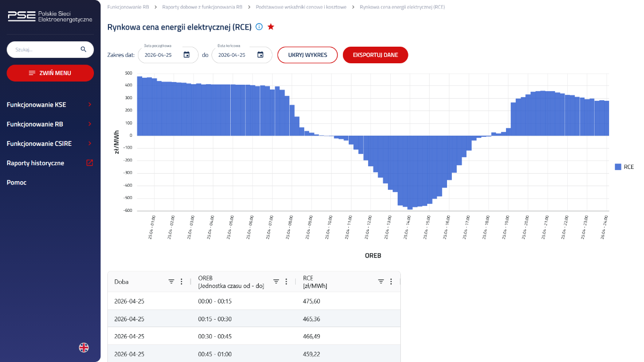Expand Funkcjonowanie RB menu
Screen dimensions: 644x362
(49, 124)
